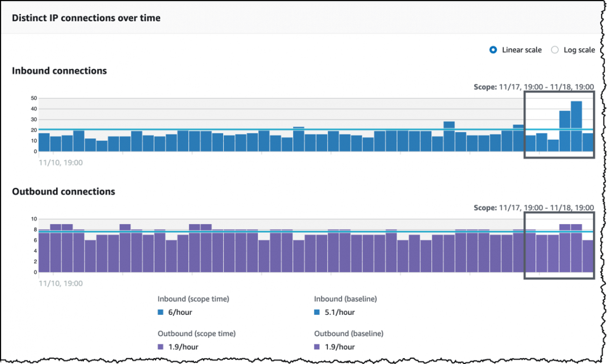Click the second tallest inbound bar in scope box
Image resolution: width=607 pixels, height=364 pixels.
[565, 131]
